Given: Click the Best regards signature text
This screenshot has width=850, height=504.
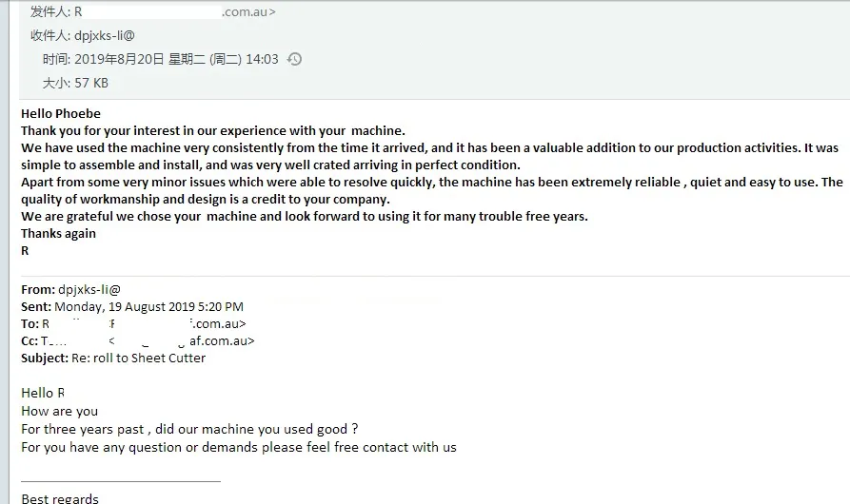Looking at the screenshot, I should tap(60, 498).
